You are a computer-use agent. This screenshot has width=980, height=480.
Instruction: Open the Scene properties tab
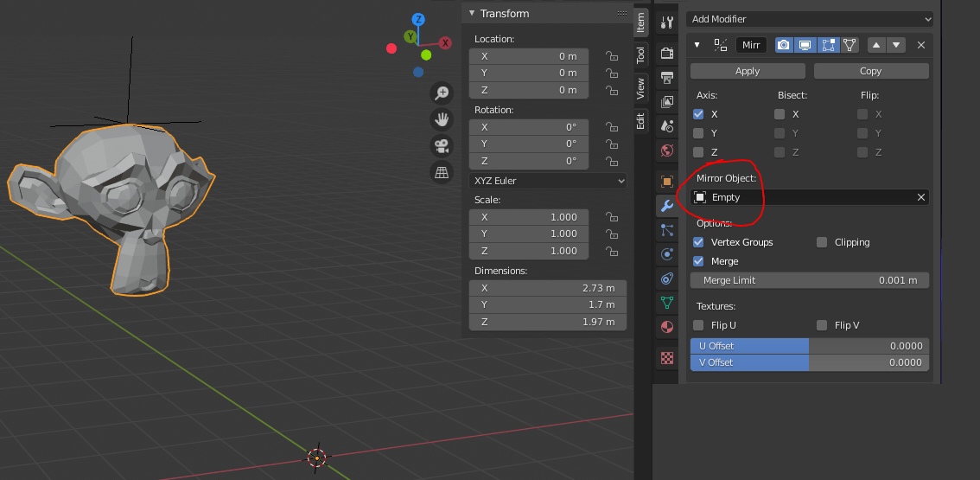(x=667, y=125)
